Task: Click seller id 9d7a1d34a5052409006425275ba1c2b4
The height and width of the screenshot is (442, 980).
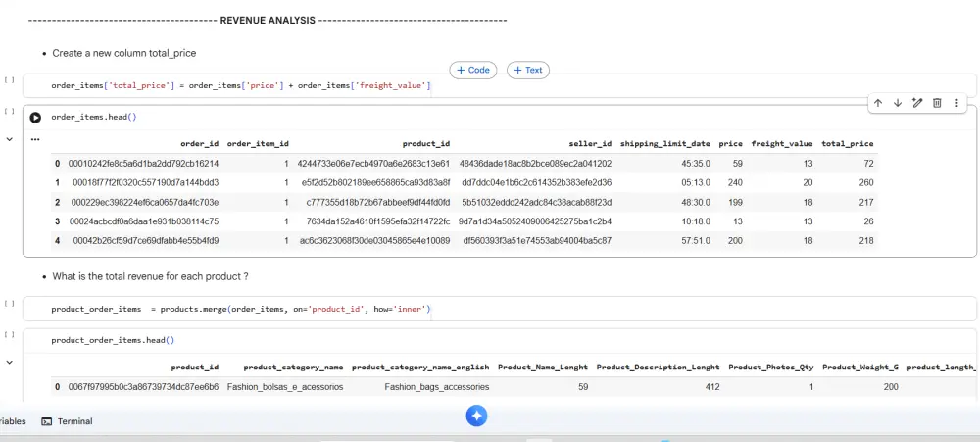Action: 535,221
